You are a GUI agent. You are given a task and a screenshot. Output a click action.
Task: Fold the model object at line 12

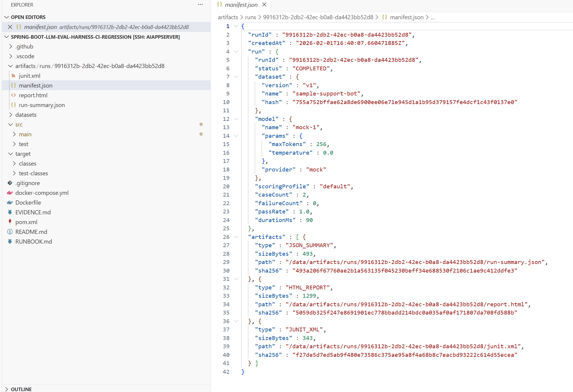236,119
